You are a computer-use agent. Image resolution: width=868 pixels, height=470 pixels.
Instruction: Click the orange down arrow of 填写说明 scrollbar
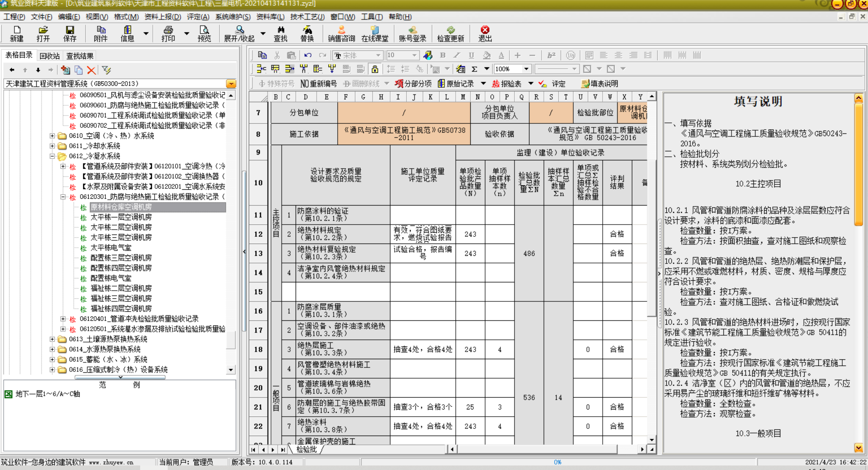[859, 447]
